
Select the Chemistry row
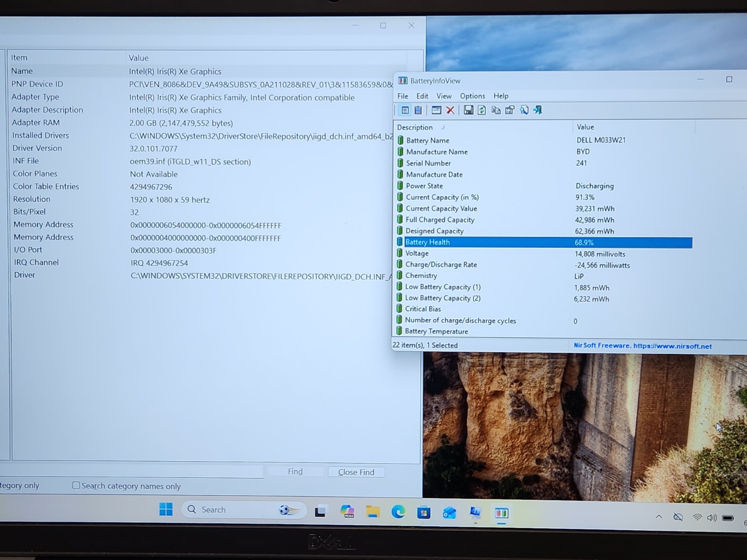point(544,276)
